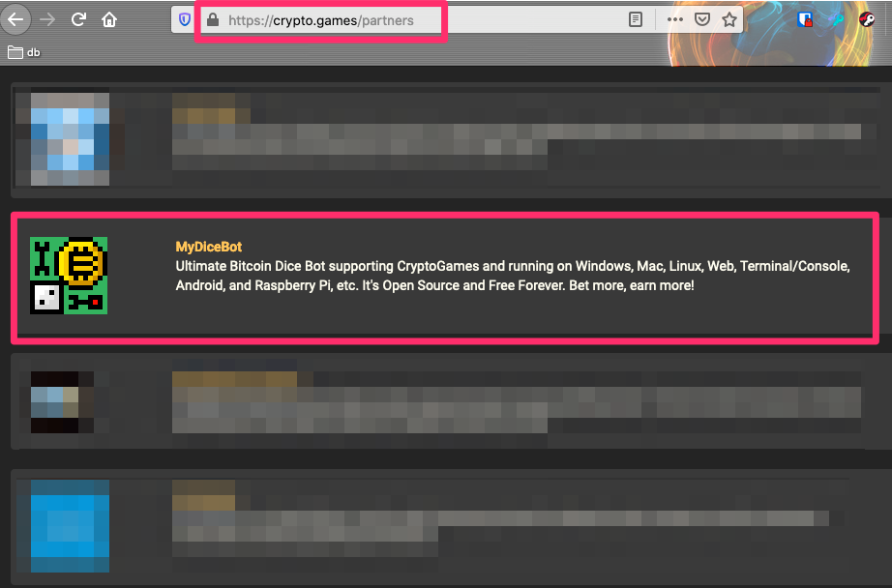
Task: Open the blue shield extension icon
Action: 804,20
